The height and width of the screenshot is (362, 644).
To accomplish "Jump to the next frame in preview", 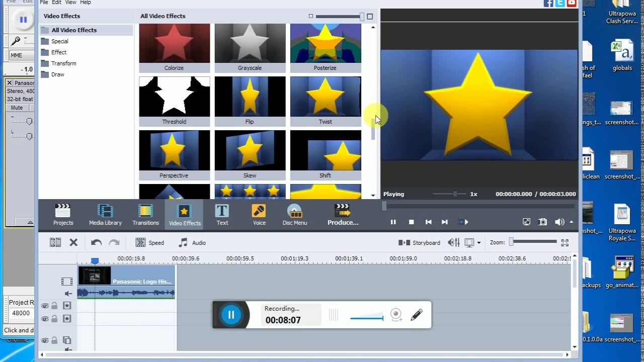I will tap(445, 222).
